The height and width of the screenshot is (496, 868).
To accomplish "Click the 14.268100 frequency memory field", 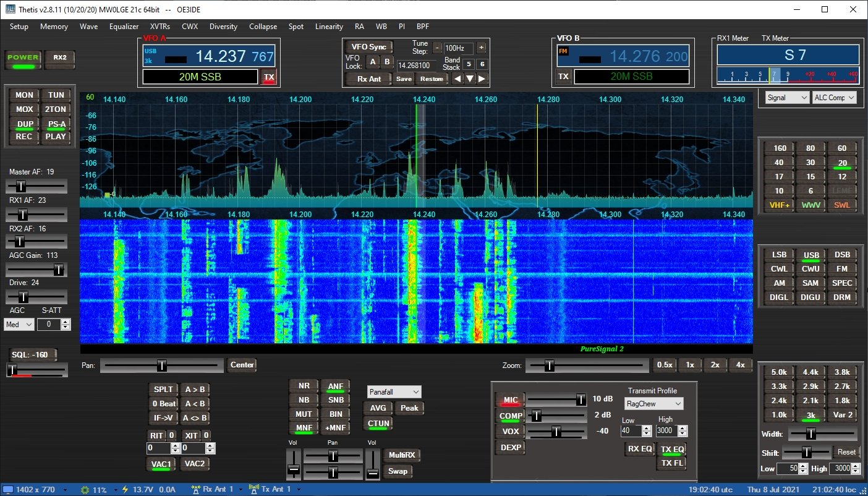I will click(414, 65).
